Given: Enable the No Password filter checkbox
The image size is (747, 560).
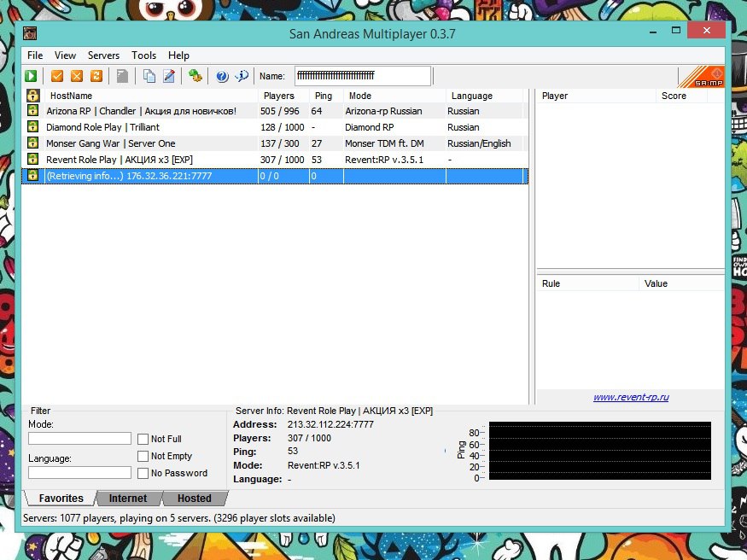Looking at the screenshot, I should pos(143,473).
